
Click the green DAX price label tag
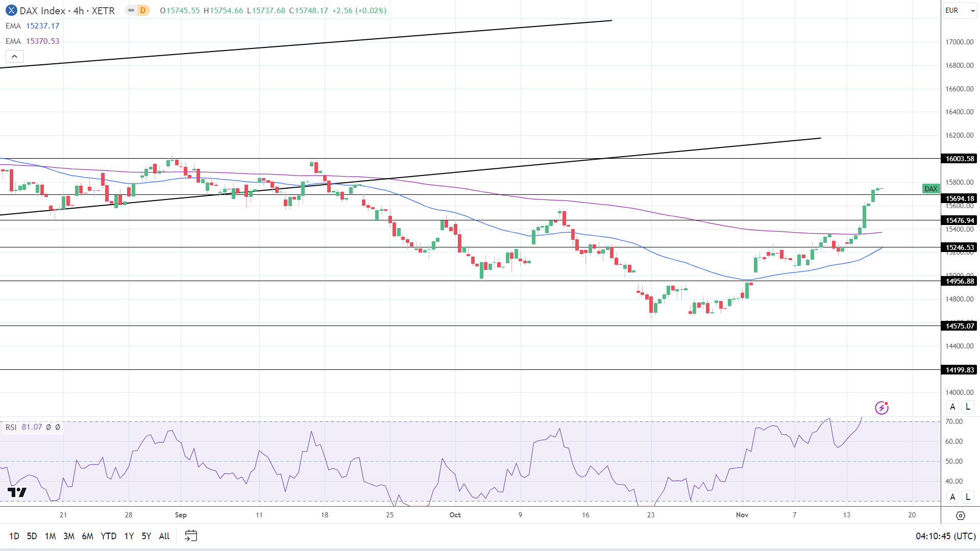point(931,189)
